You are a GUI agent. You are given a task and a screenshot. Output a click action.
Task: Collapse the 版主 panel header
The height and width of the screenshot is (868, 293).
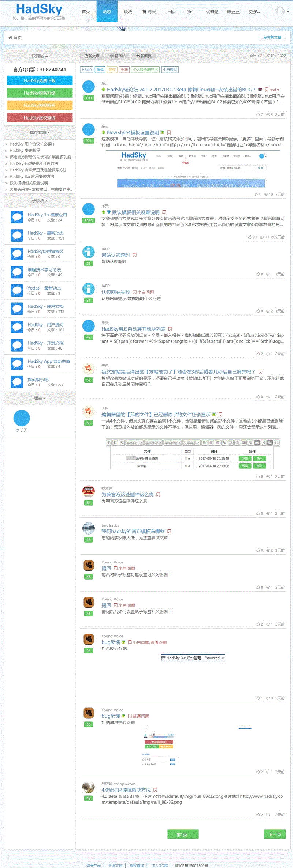click(x=40, y=398)
